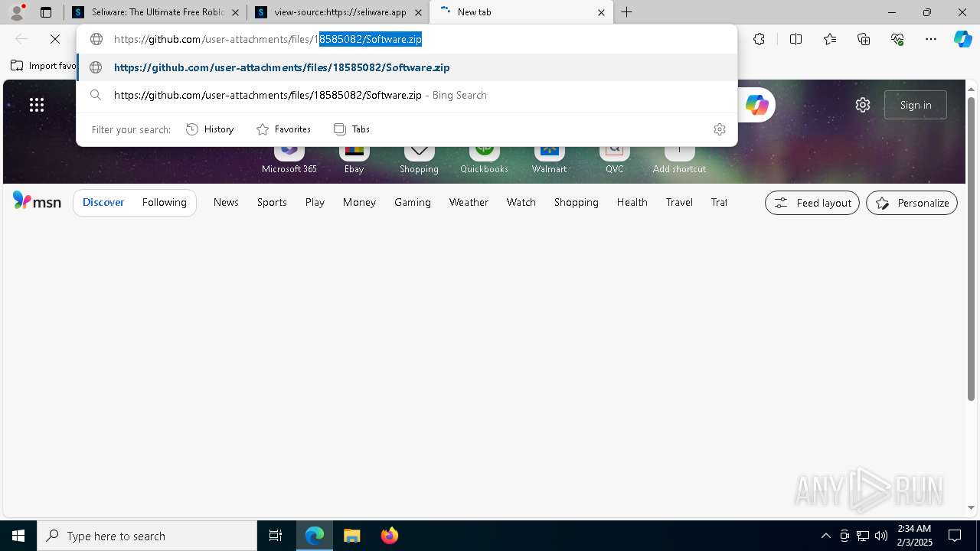980x551 pixels.
Task: Click the address bar URL field
Action: click(407, 39)
